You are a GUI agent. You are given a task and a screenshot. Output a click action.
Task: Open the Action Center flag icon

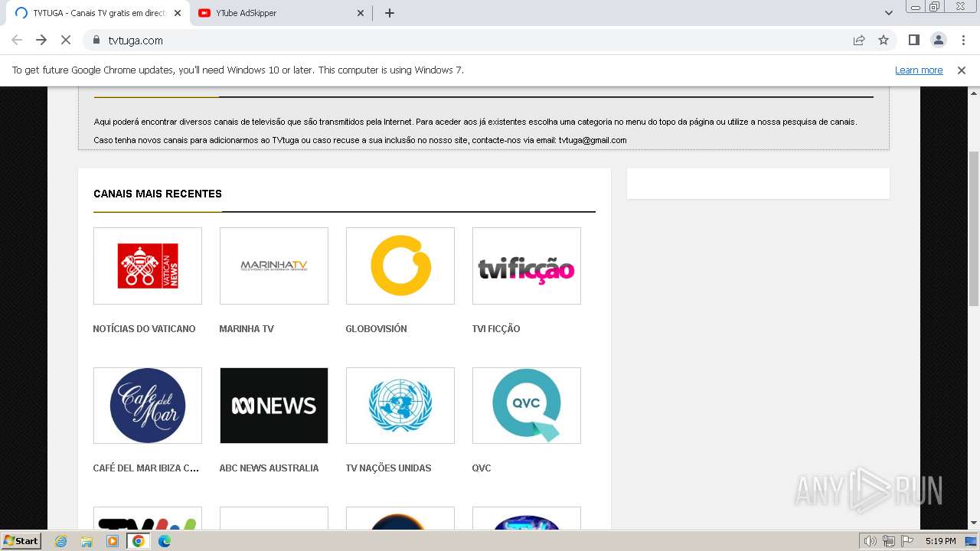(907, 541)
